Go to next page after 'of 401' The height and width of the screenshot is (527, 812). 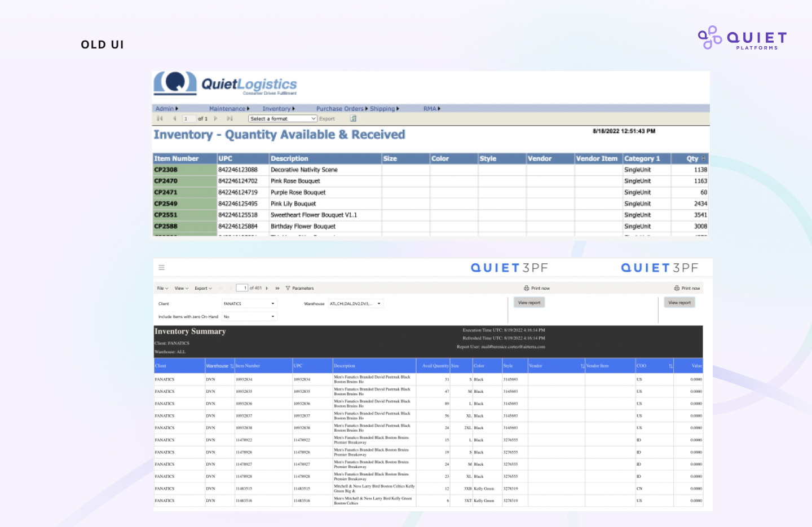(x=267, y=288)
